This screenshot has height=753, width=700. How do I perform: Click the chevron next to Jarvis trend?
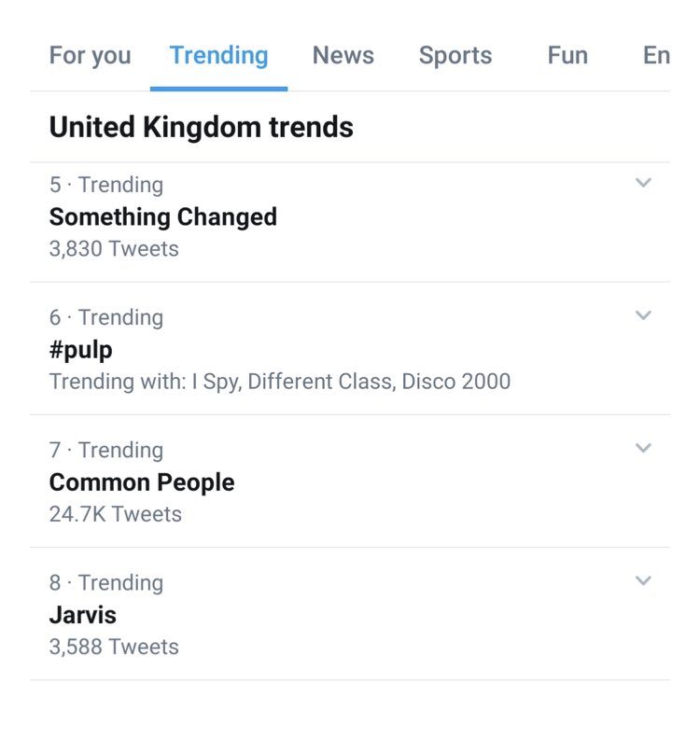[643, 580]
